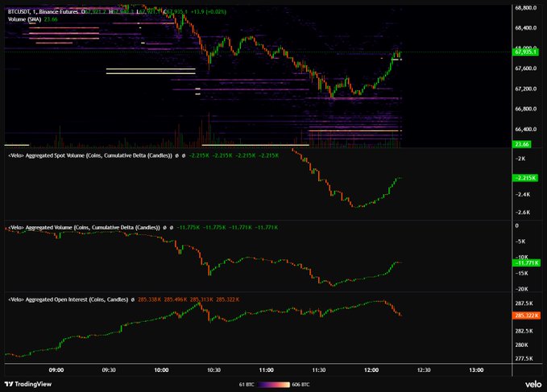Click the 61 BTC heatmap legend minimum

[x=247, y=385]
